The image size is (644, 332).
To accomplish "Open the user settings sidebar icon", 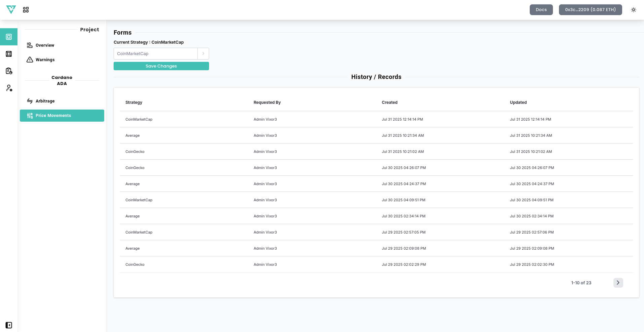I will pyautogui.click(x=9, y=88).
